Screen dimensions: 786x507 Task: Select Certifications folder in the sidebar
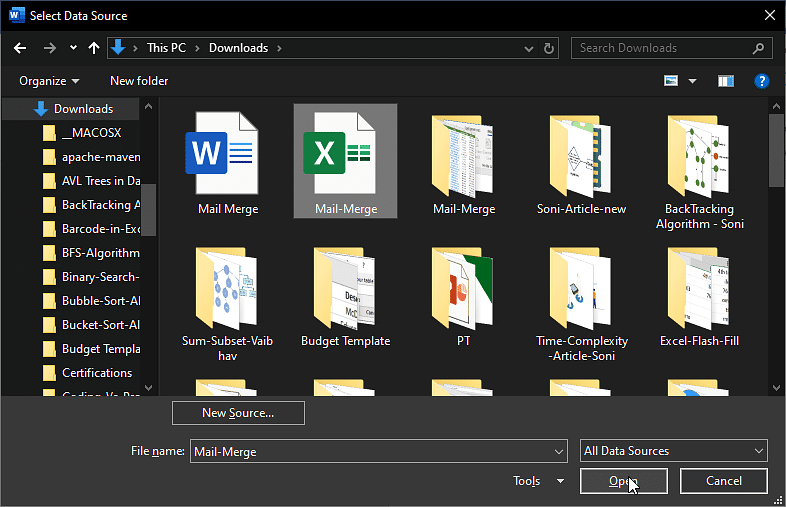88,373
